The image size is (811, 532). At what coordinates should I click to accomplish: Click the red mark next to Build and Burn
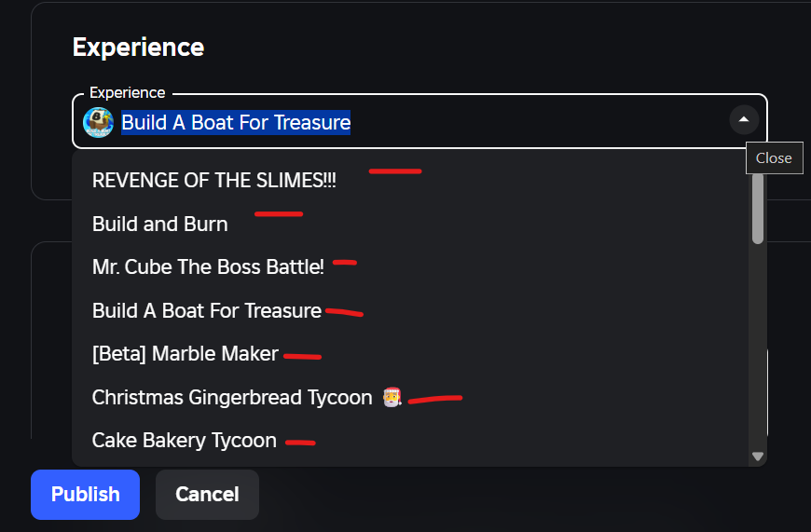[x=279, y=214]
